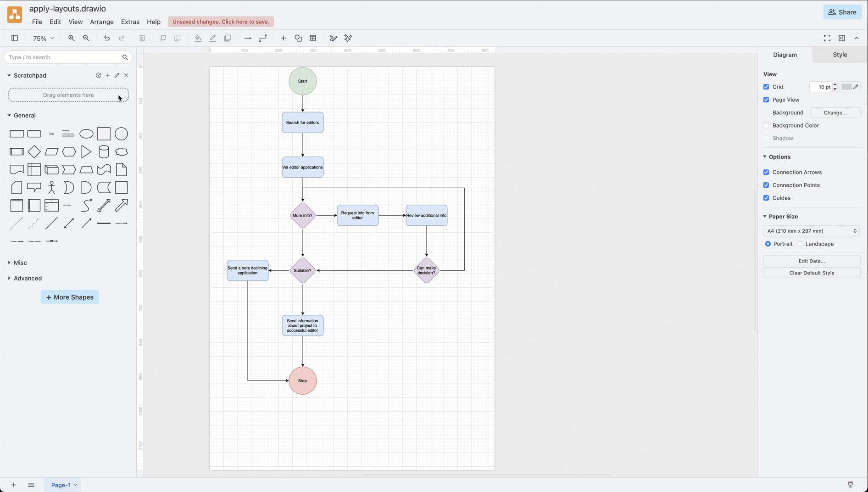The width and height of the screenshot is (868, 492).
Task: Open the View menu
Action: [76, 22]
